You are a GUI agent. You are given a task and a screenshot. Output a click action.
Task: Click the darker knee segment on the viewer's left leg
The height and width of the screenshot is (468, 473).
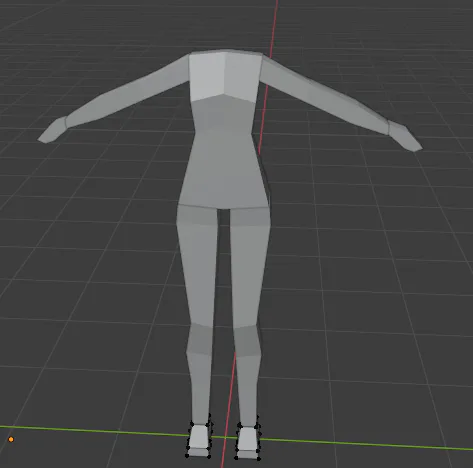(x=199, y=338)
